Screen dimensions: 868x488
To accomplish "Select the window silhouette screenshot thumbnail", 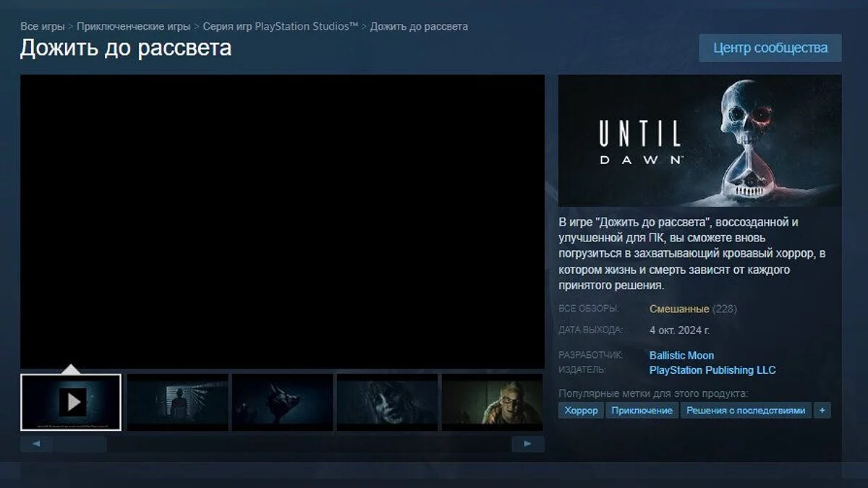I will pos(177,402).
